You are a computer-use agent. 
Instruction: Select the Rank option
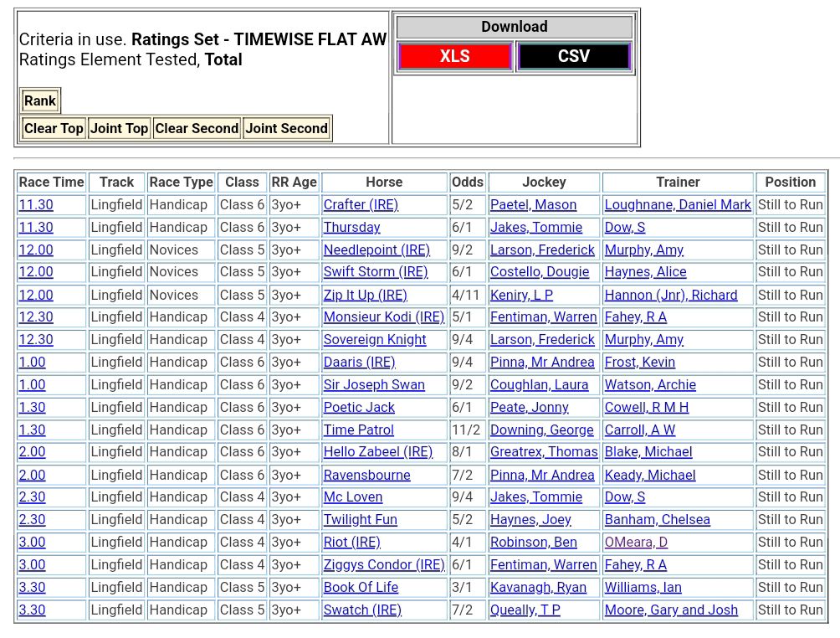click(40, 101)
